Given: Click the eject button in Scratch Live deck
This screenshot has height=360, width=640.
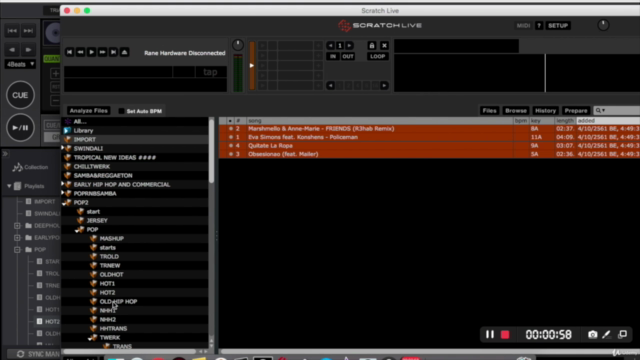Looking at the screenshot, I should pyautogui.click(x=124, y=52).
